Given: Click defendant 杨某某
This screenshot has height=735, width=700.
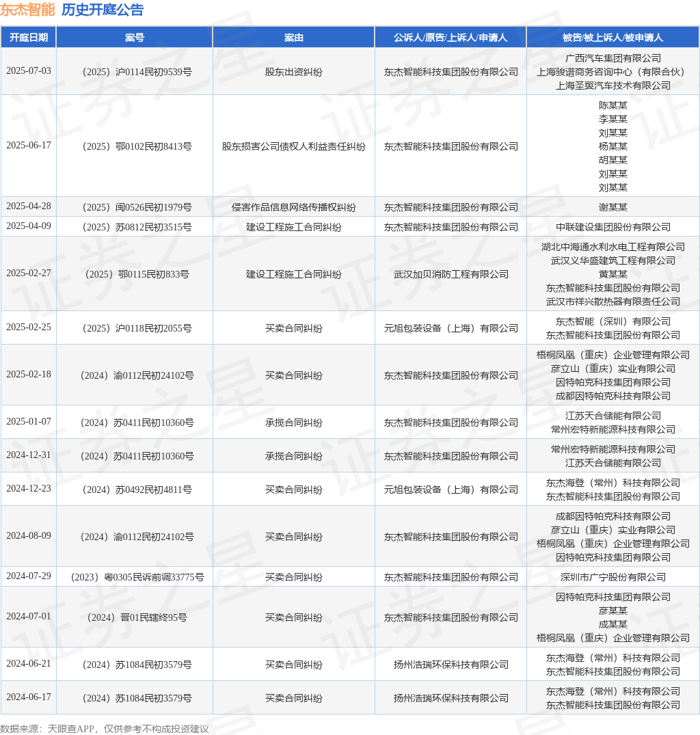Looking at the screenshot, I should point(613,146).
